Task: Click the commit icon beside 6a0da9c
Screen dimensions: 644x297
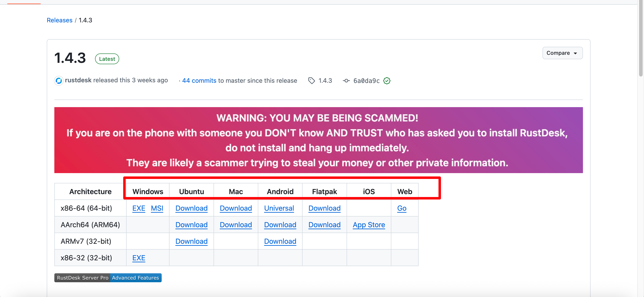Action: 346,81
